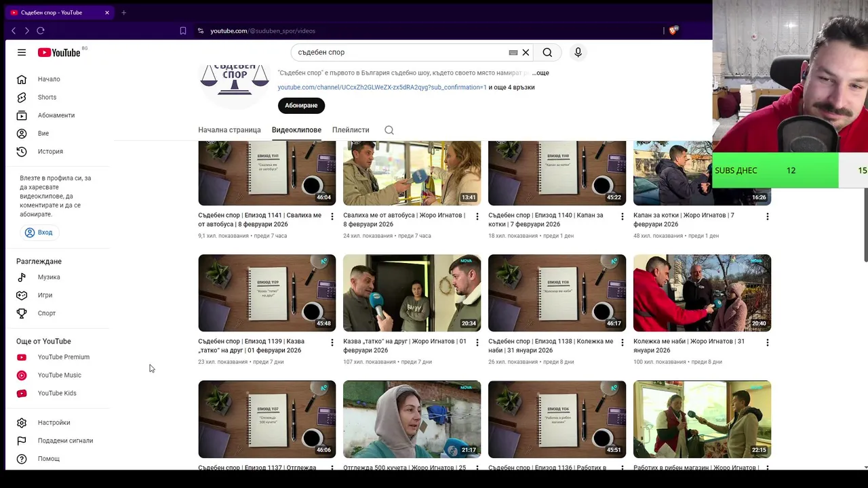Image resolution: width=868 pixels, height=488 pixels.
Task: Go to YouTube home via logo
Action: point(59,52)
